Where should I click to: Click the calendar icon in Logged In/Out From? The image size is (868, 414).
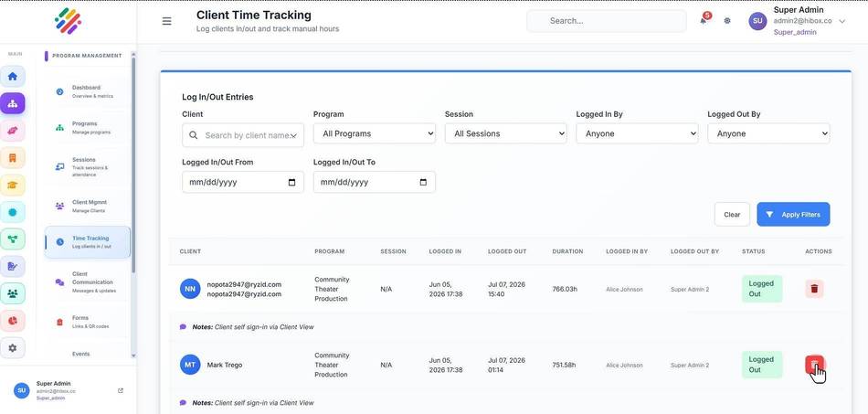(292, 182)
